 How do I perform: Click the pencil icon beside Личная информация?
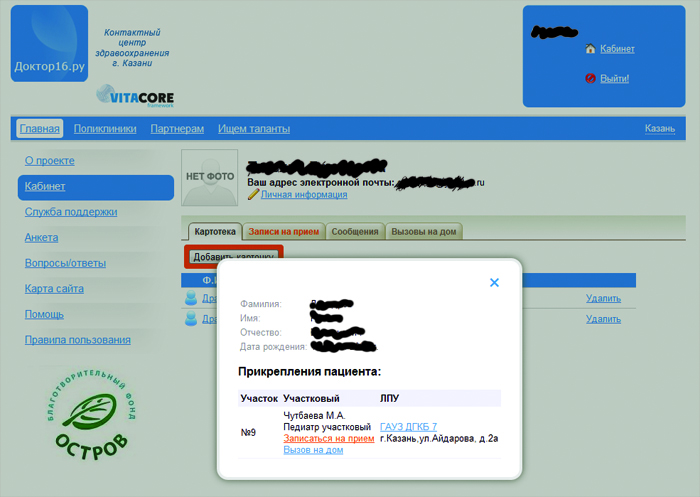(x=253, y=195)
